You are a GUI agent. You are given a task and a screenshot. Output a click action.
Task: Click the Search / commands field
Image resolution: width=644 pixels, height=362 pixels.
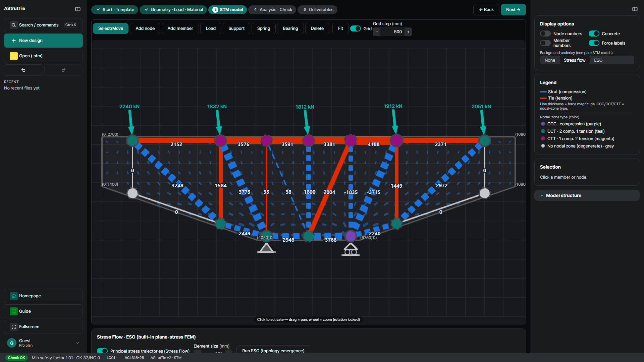(x=43, y=25)
